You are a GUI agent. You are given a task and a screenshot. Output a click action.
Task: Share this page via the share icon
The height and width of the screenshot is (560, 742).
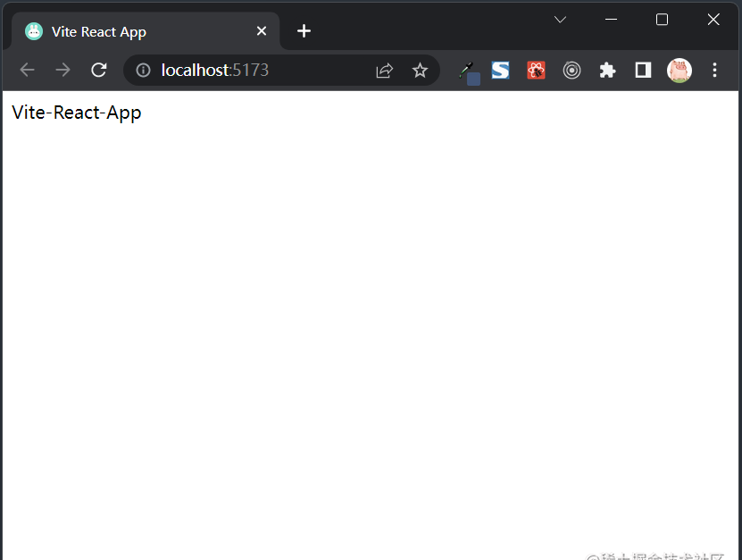384,71
